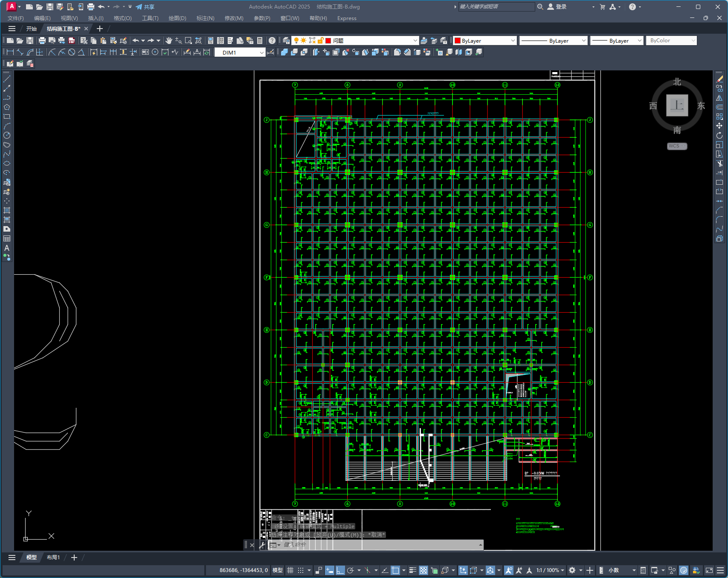Toggle polar tracking in status bar

(351, 570)
